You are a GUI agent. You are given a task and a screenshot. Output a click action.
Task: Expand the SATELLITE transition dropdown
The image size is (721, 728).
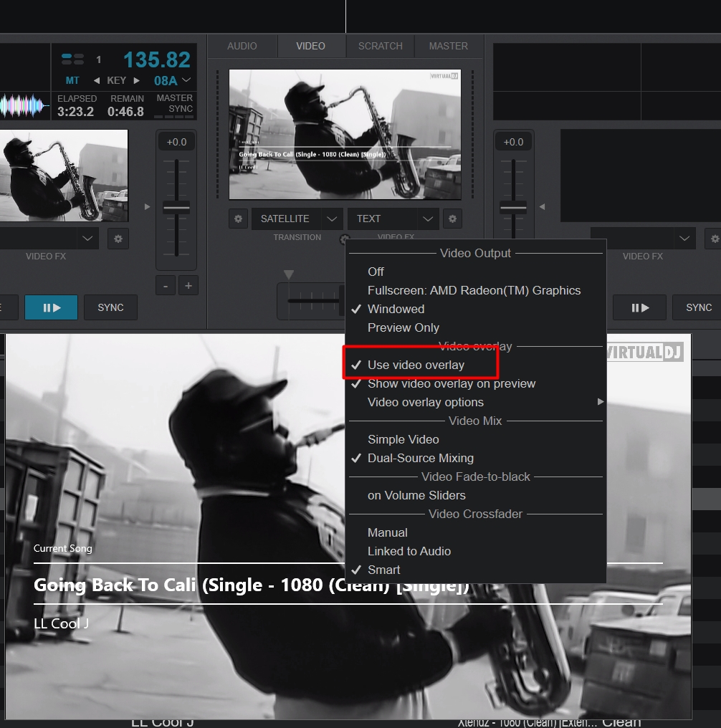[331, 219]
